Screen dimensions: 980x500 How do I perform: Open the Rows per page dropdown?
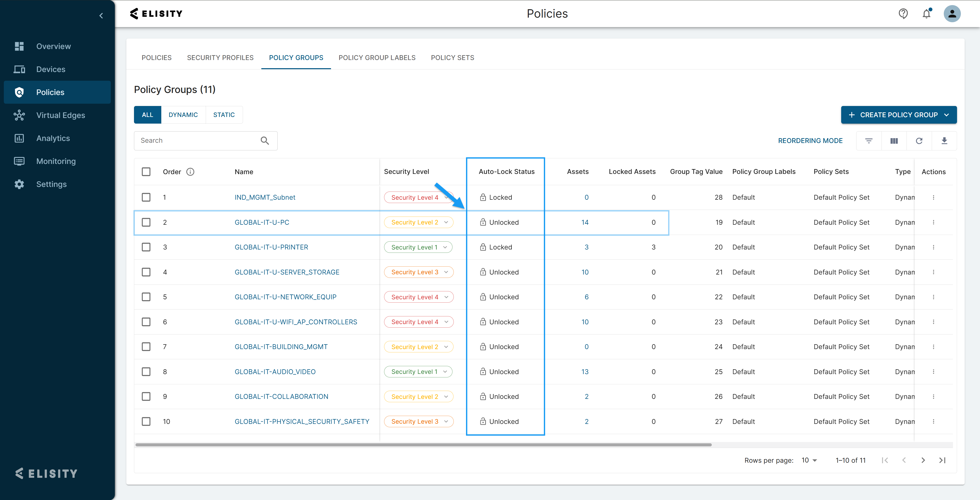coord(809,460)
